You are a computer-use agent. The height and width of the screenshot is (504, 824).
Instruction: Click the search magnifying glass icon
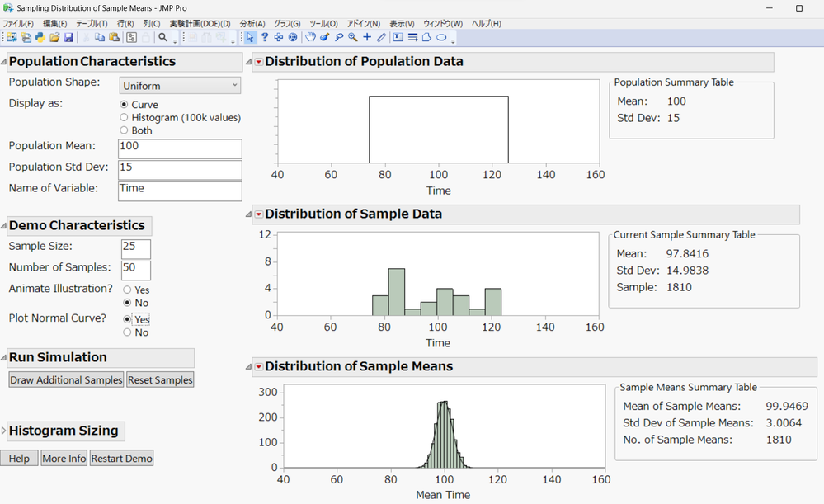tap(163, 38)
